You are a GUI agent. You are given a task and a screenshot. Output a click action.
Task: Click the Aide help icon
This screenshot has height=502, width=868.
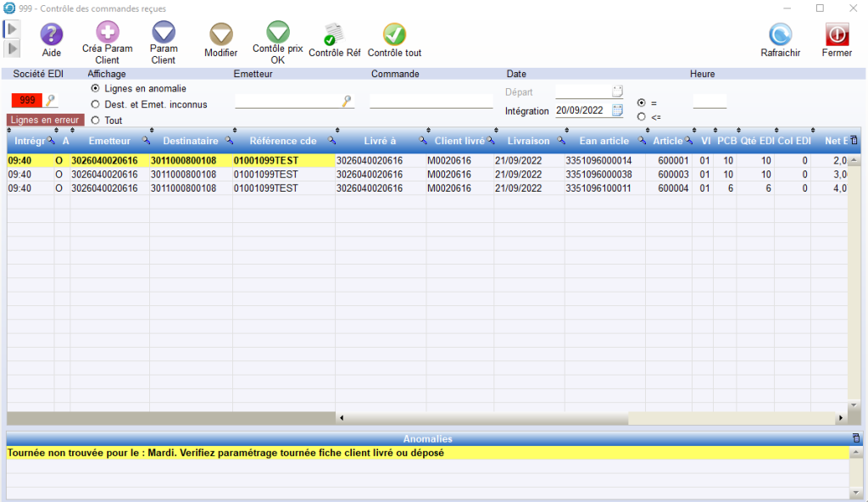click(52, 34)
